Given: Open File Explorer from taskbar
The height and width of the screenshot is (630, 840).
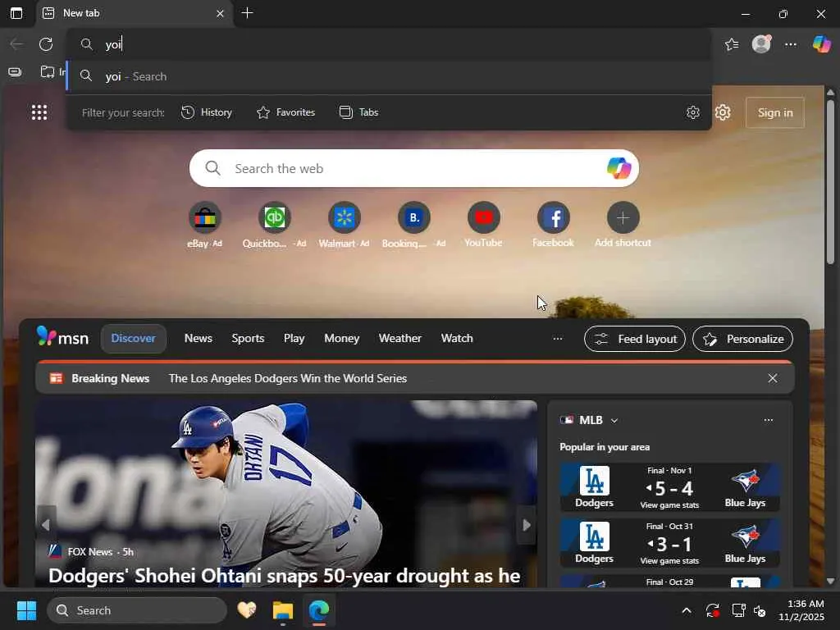Looking at the screenshot, I should click(283, 610).
